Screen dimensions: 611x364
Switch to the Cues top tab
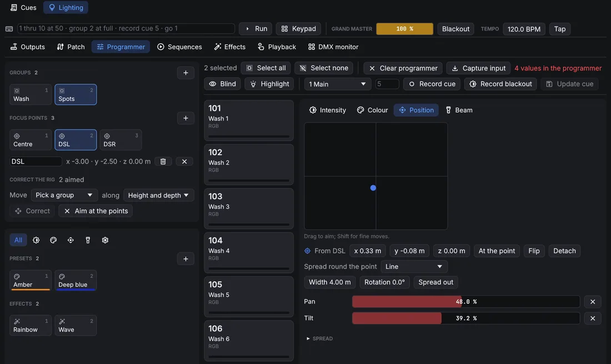[x=23, y=7]
